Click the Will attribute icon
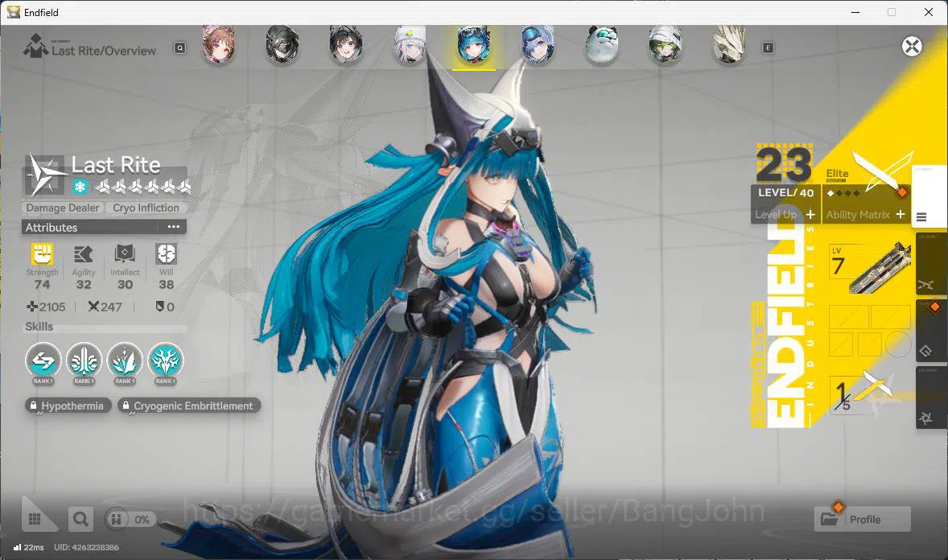 (166, 254)
